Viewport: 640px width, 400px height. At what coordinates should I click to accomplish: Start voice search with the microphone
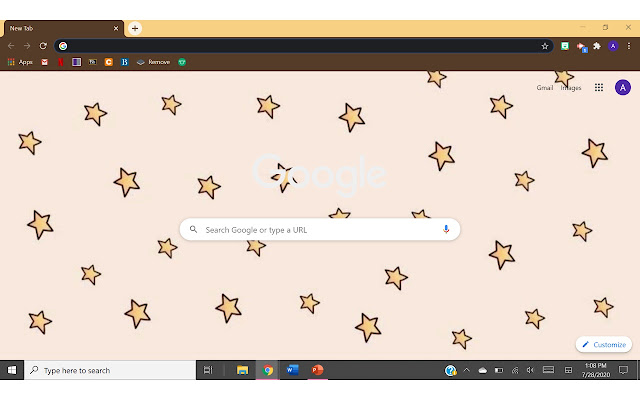point(446,229)
